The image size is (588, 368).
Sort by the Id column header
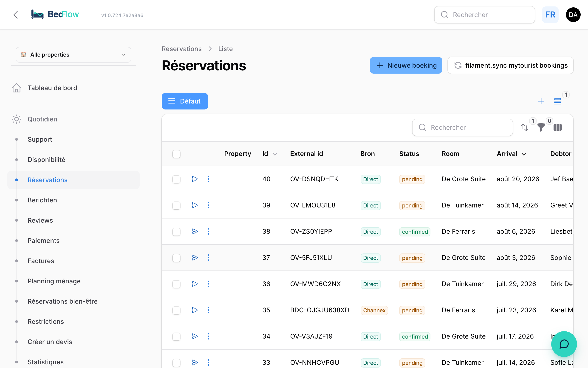point(269,154)
